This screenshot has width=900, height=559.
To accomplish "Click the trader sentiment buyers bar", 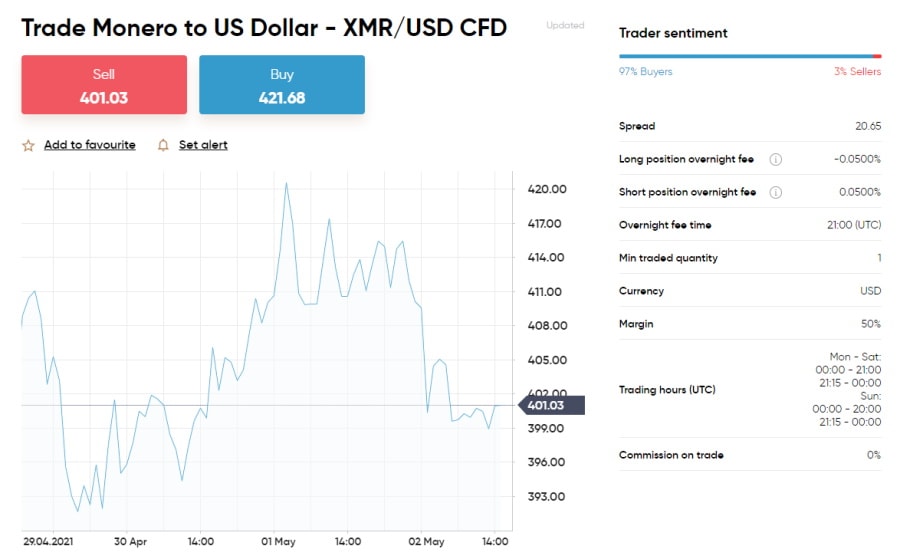I will pos(746,56).
